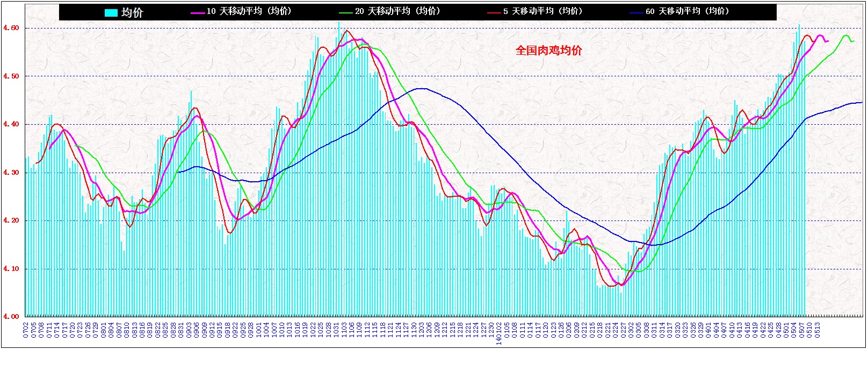The width and height of the screenshot is (868, 392).
Task: Click the 0702 date on the x-axis
Action: pyautogui.click(x=26, y=328)
